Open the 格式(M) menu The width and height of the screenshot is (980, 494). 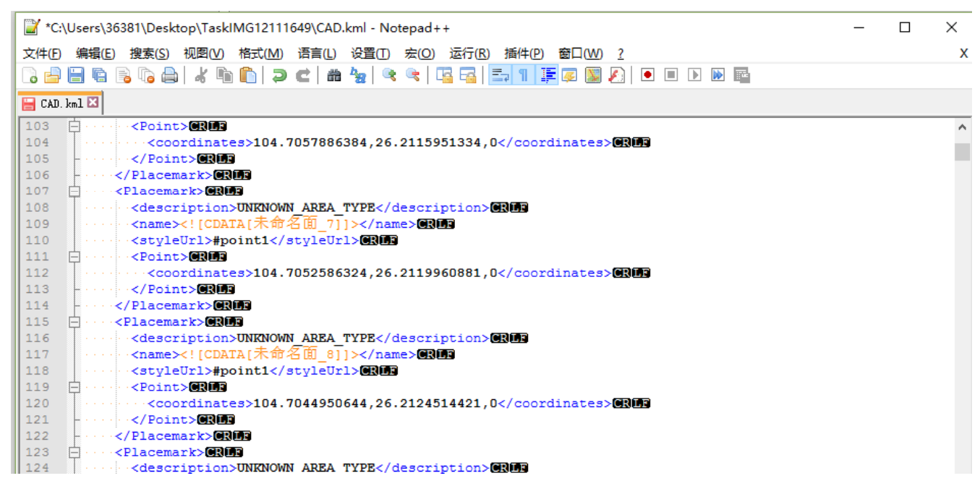click(x=261, y=54)
